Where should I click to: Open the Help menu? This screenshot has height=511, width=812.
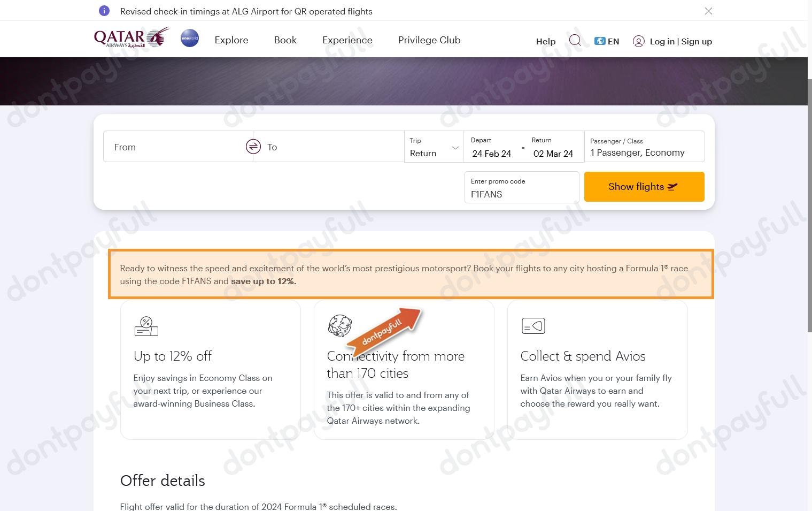coord(545,41)
